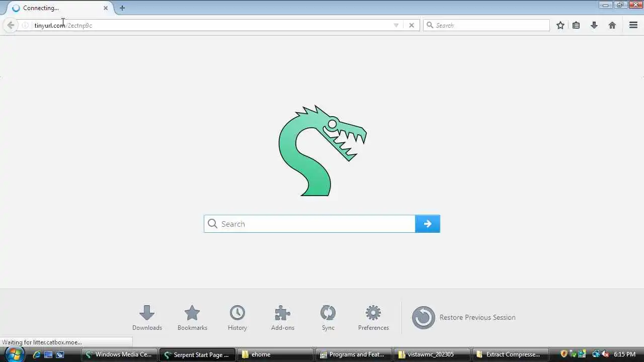Go to home page icon
The image size is (644, 362).
coord(612,25)
